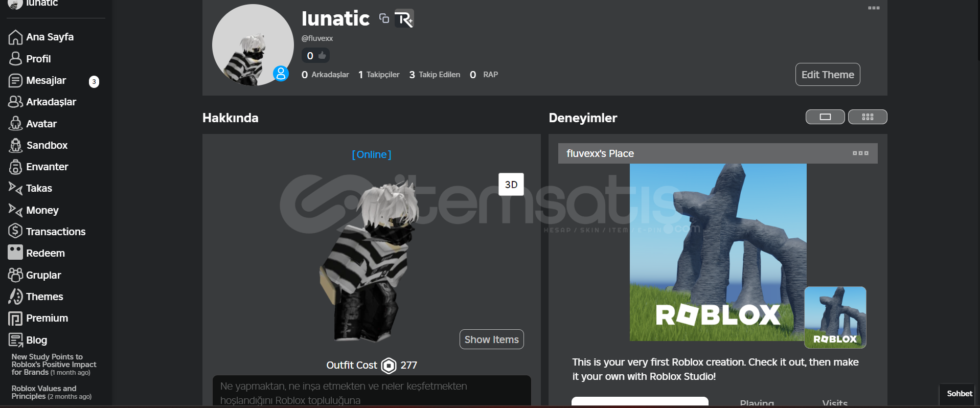Open the Mesajlar message icon
This screenshot has height=408, width=980.
[x=15, y=81]
